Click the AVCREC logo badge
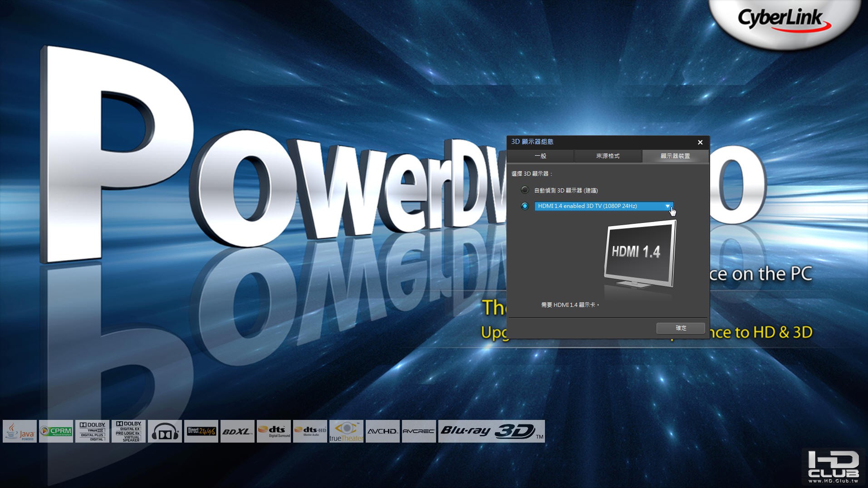The height and width of the screenshot is (488, 868). tap(419, 431)
